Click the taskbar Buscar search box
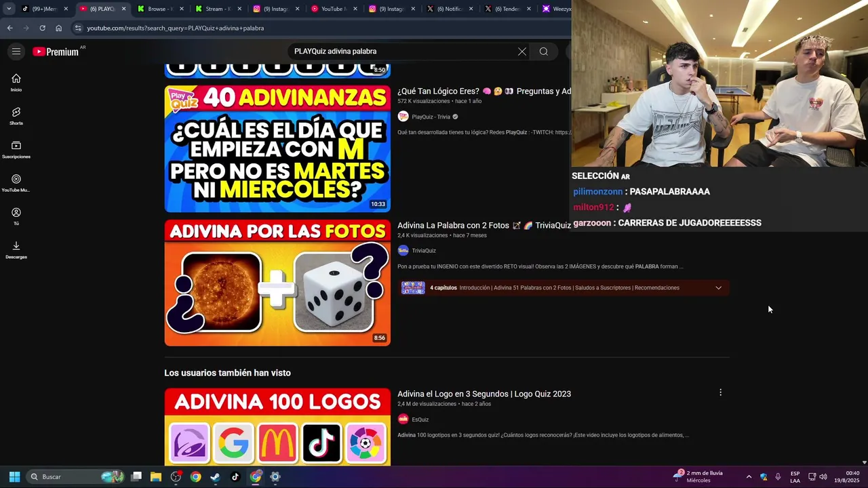Image resolution: width=868 pixels, height=488 pixels. click(x=76, y=476)
